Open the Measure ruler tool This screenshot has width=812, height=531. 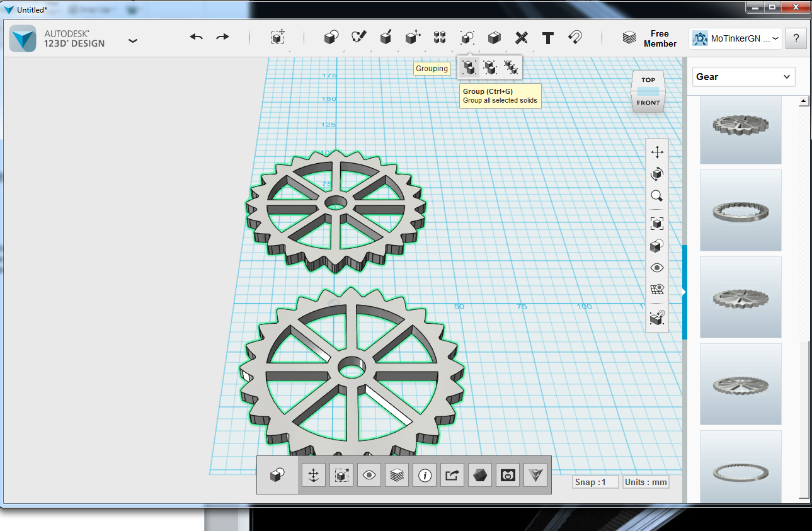521,38
